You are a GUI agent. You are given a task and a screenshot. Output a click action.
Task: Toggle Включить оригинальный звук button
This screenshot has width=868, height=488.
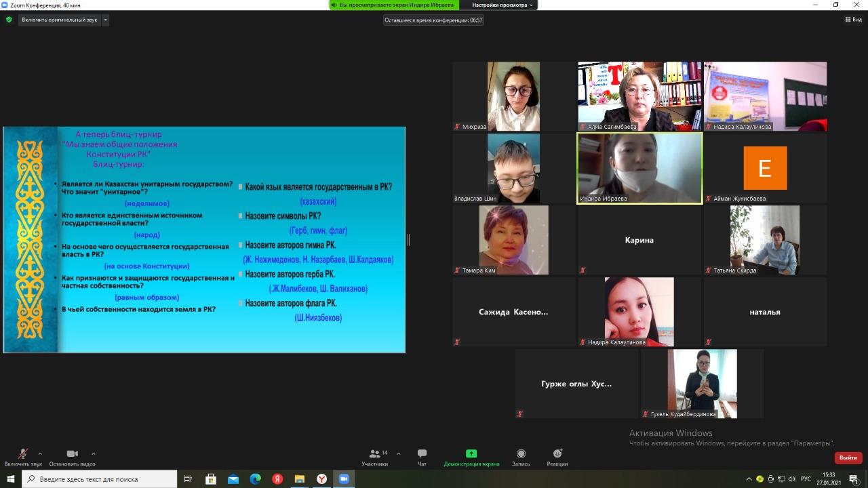pyautogui.click(x=59, y=20)
